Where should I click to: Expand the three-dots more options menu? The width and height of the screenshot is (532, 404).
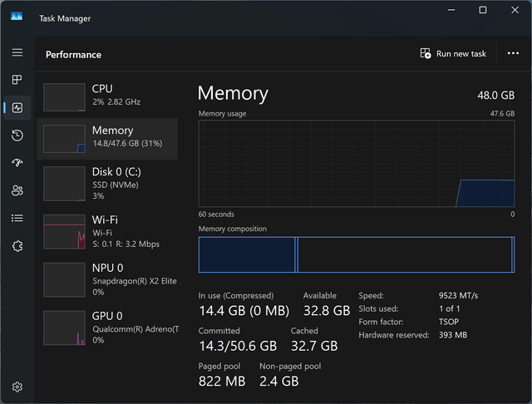click(513, 53)
